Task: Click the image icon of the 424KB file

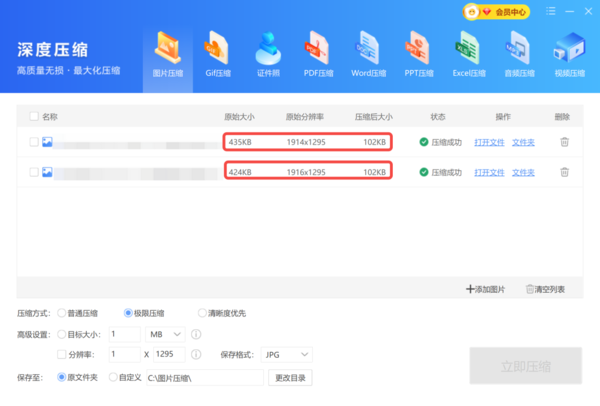Action: (x=47, y=172)
